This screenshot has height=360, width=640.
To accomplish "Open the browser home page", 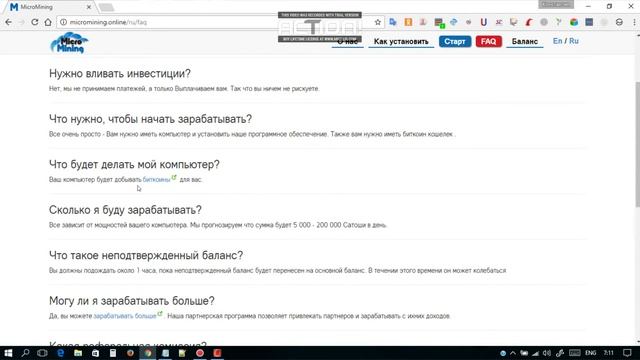I will point(48,22).
